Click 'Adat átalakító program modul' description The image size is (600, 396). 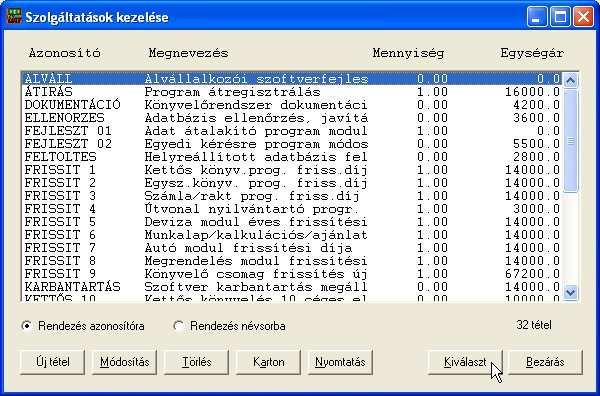coord(256,131)
